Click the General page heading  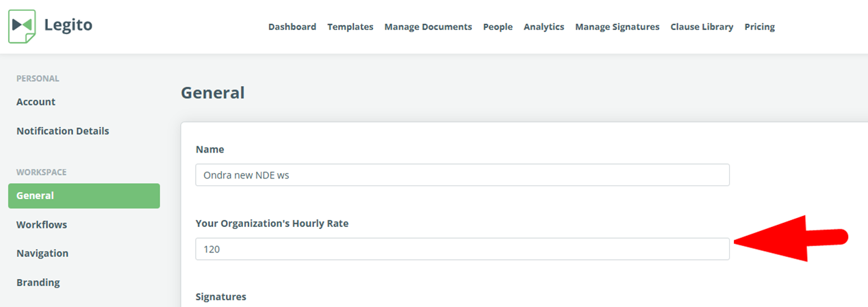(213, 92)
